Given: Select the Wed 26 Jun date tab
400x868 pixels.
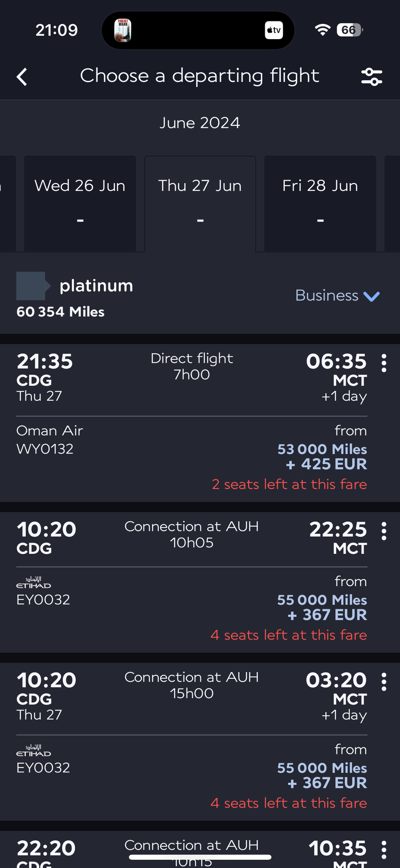Looking at the screenshot, I should point(80,203).
